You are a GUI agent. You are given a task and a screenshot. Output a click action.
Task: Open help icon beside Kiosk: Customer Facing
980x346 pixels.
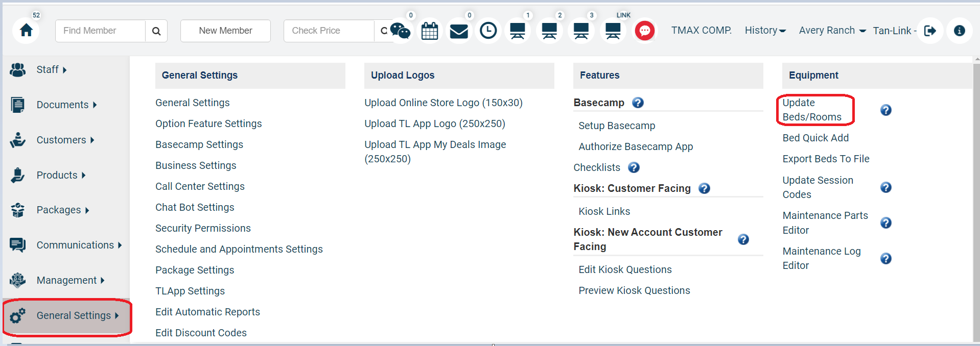pos(704,188)
